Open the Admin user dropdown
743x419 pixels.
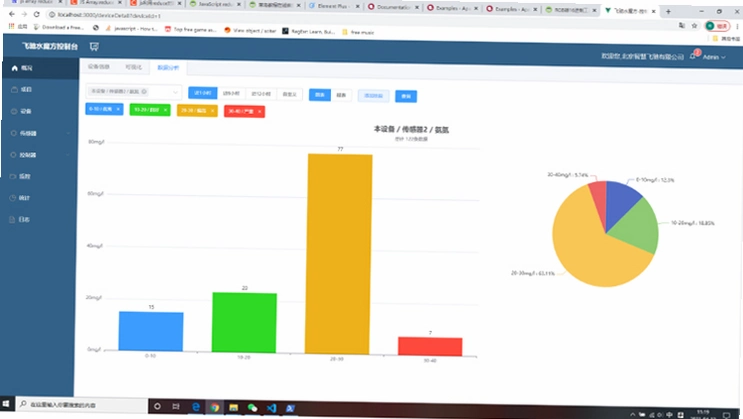pyautogui.click(x=714, y=57)
